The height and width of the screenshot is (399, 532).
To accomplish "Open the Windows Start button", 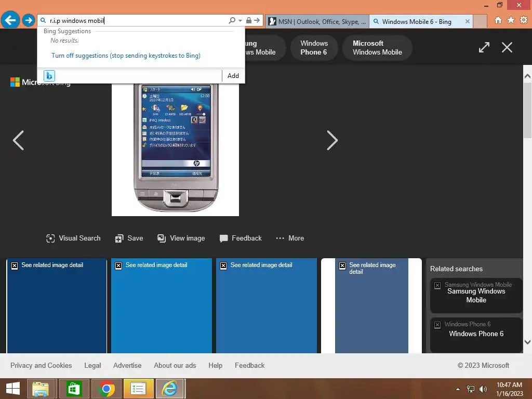I will (x=13, y=389).
